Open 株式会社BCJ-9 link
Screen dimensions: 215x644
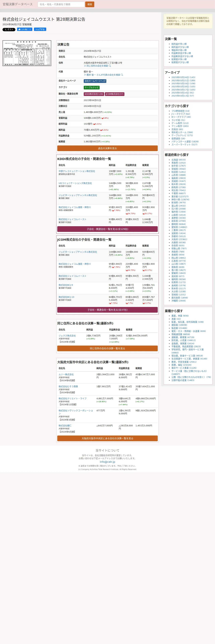tap(66, 285)
